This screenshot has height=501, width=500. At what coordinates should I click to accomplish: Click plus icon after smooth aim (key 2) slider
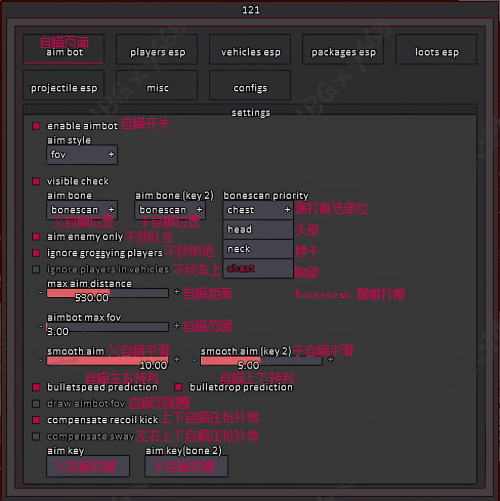(x=330, y=359)
